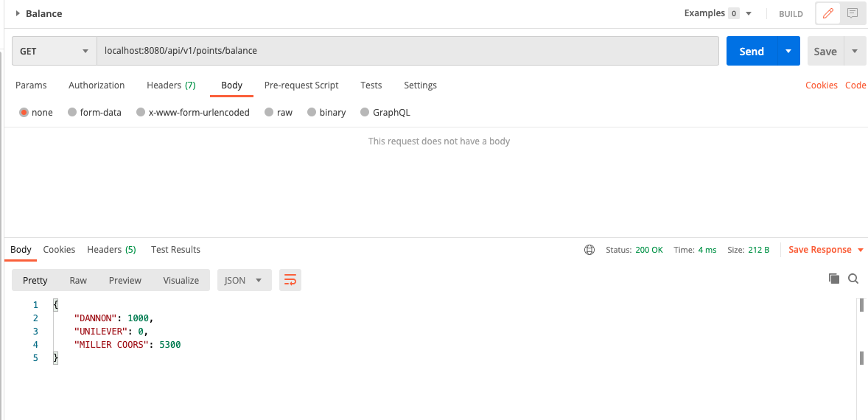Click the 4 ms time value
Image resolution: width=868 pixels, height=420 pixels.
click(x=707, y=250)
